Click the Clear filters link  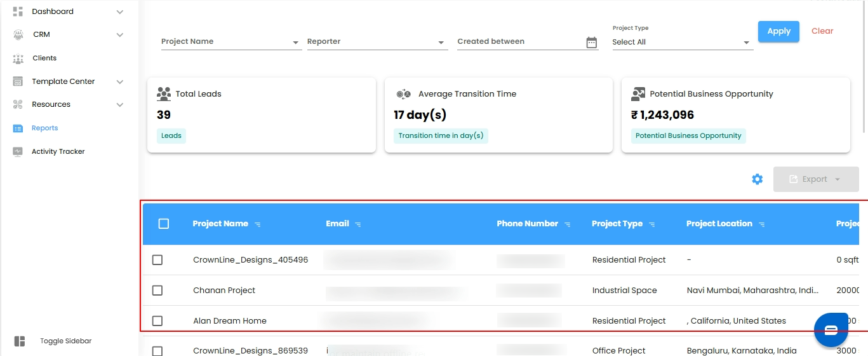click(822, 31)
